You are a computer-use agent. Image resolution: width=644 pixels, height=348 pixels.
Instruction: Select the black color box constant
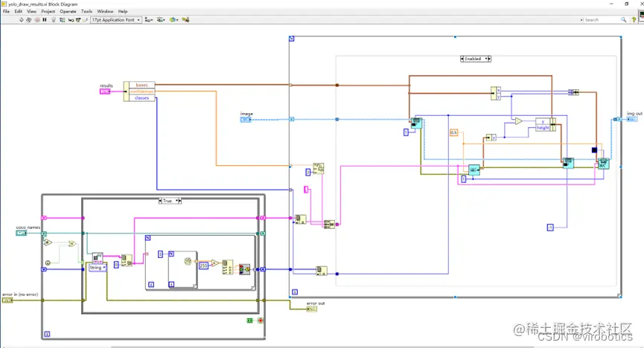coord(594,150)
